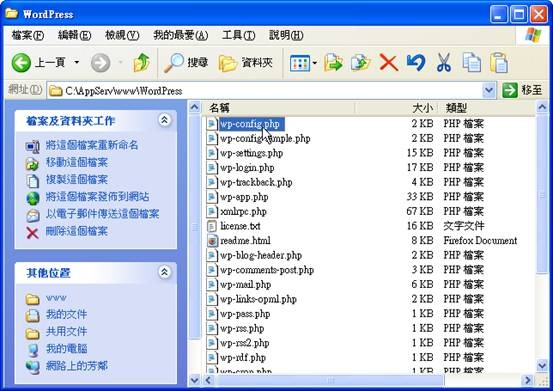Click the file list horizontal scroll left arrow
Screen dimensions: 553x391
[x=208, y=380]
